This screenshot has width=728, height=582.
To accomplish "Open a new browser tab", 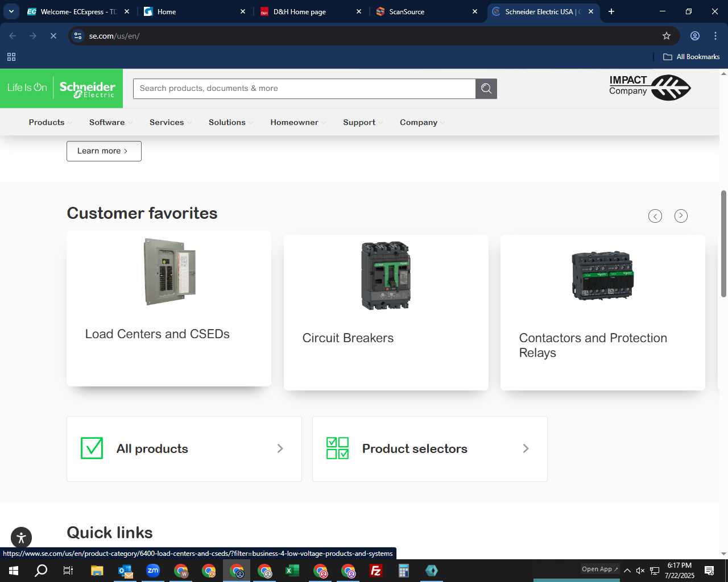I will click(x=611, y=11).
